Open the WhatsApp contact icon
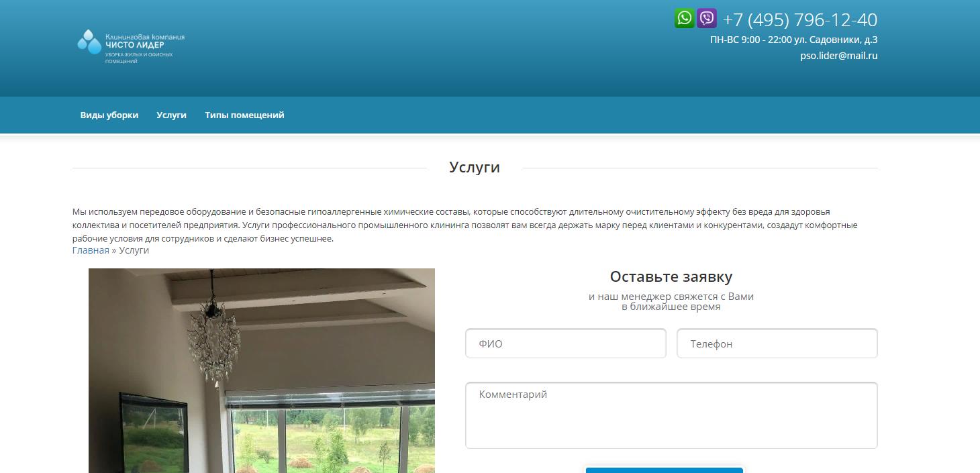Screen dimensions: 980x473 click(684, 18)
